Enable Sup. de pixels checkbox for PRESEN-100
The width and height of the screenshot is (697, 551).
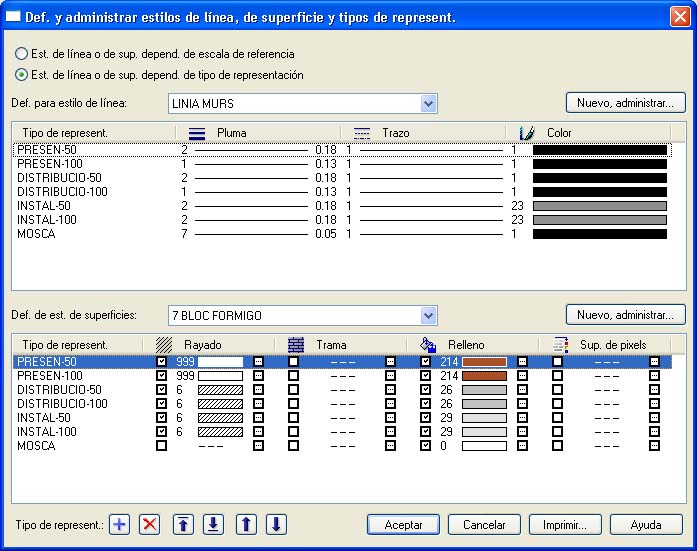[x=557, y=376]
